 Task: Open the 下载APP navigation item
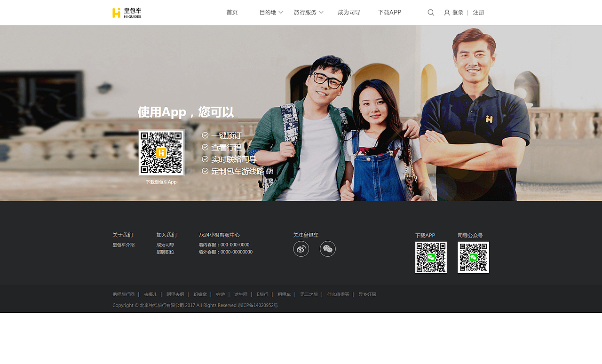click(x=389, y=12)
